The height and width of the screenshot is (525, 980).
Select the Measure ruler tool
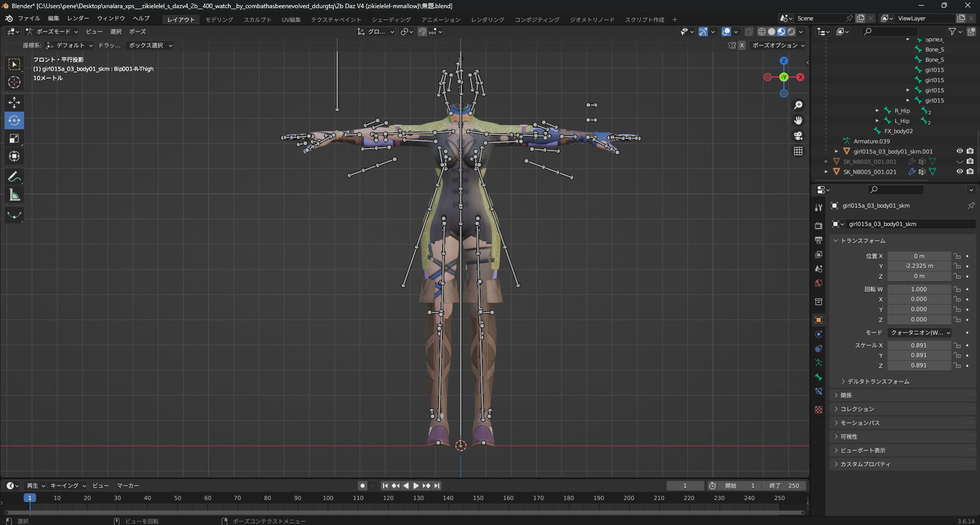click(x=14, y=194)
